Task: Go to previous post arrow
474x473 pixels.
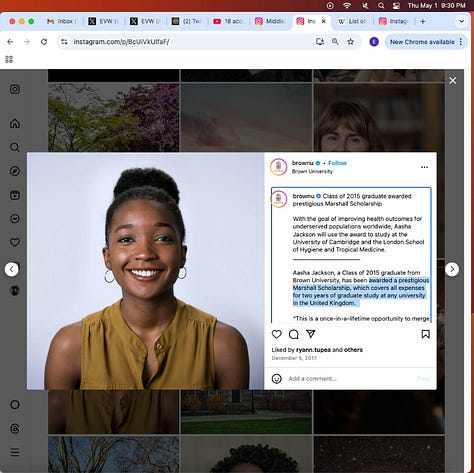Action: click(12, 269)
